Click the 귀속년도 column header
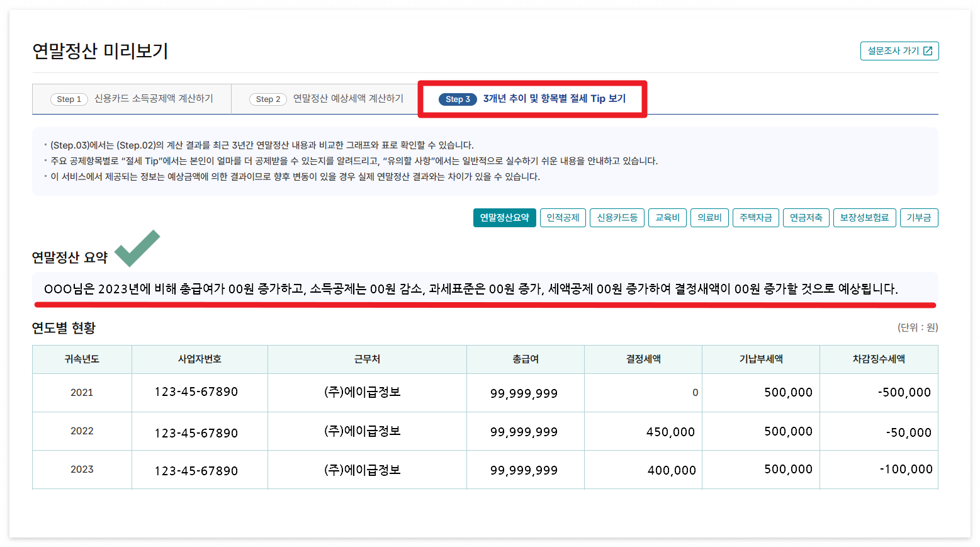This screenshot has height=547, width=980. 82,359
